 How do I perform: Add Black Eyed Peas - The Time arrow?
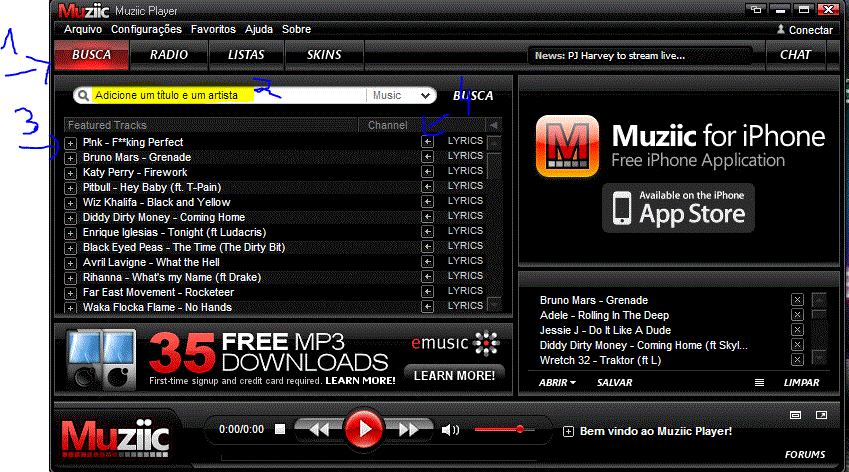tap(428, 246)
